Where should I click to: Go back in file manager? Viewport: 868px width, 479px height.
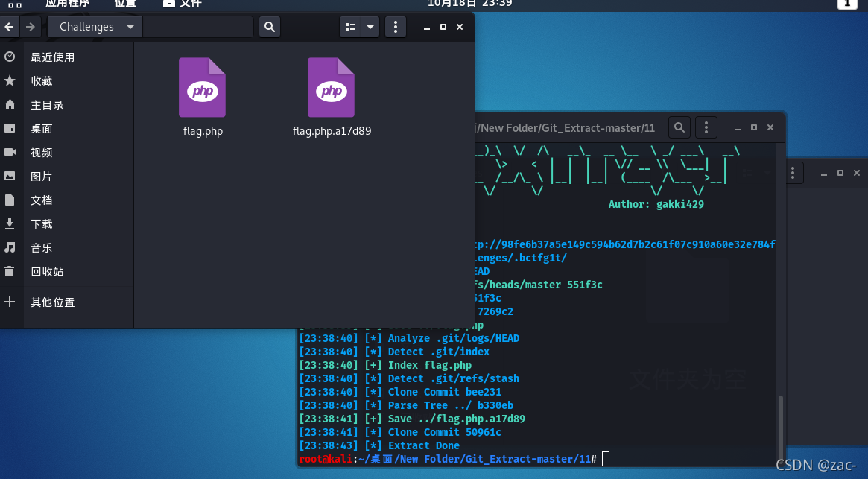9,27
